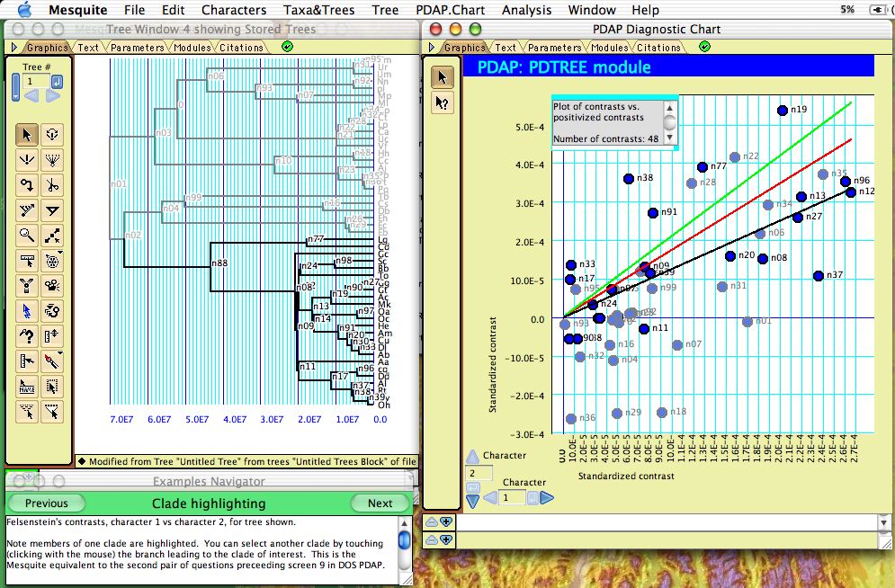Click the NAME taxon naming tool
Viewport: 895px width, 588px height.
click(27, 388)
